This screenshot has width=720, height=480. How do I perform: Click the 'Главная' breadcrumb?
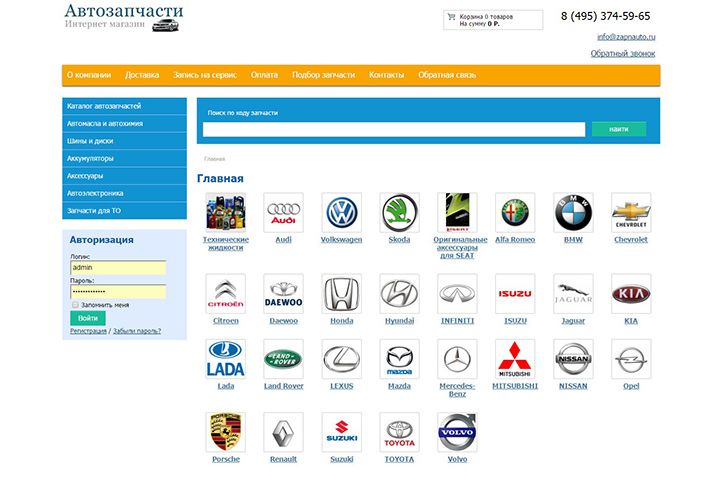tap(214, 159)
